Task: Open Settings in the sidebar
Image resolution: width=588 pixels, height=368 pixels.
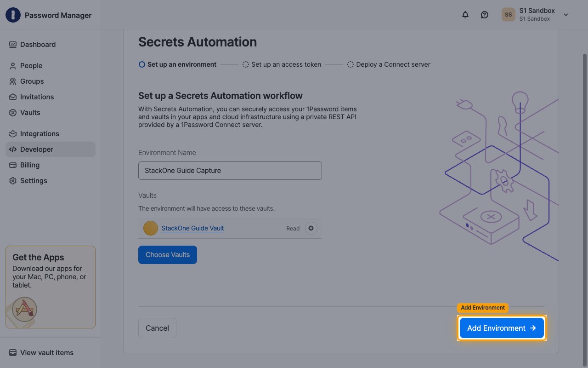Action: (x=51, y=181)
